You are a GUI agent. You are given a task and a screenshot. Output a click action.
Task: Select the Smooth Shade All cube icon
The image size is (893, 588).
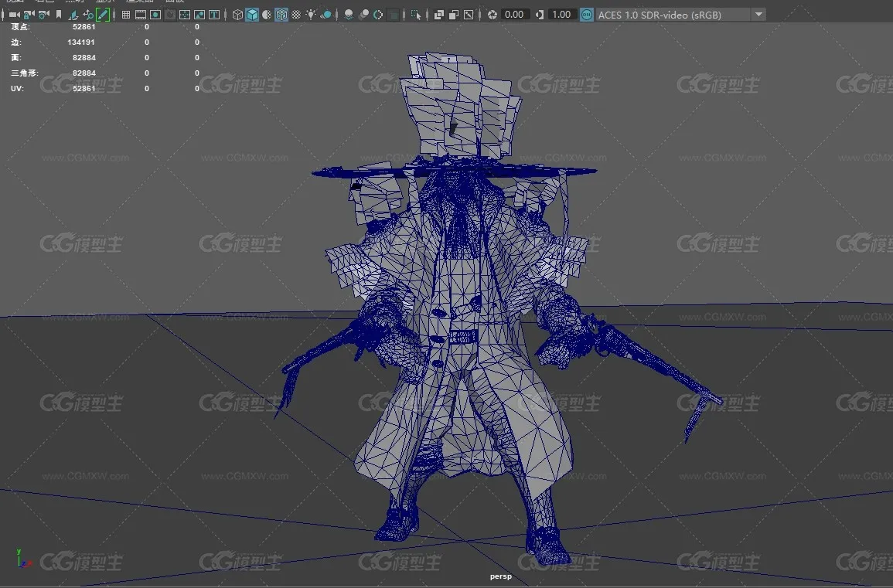(252, 15)
